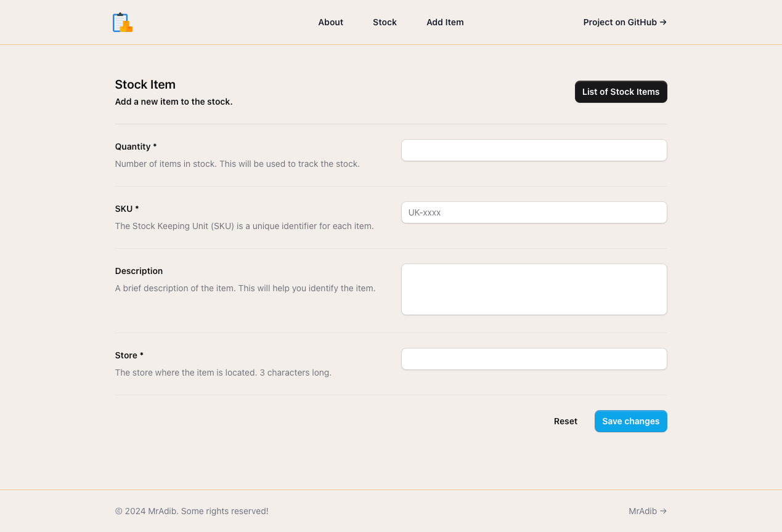Select the Add Item nav entry
782x532 pixels.
pos(445,22)
